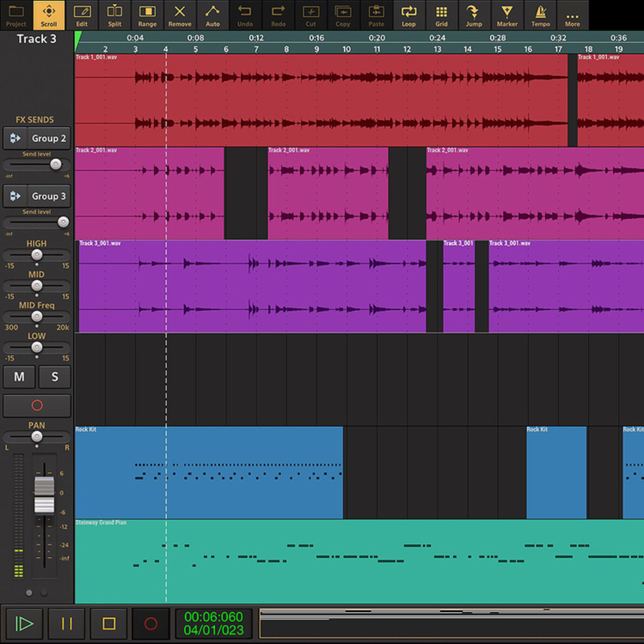Adjust the Group 2 send level slider
This screenshot has width=644, height=644.
(x=56, y=164)
